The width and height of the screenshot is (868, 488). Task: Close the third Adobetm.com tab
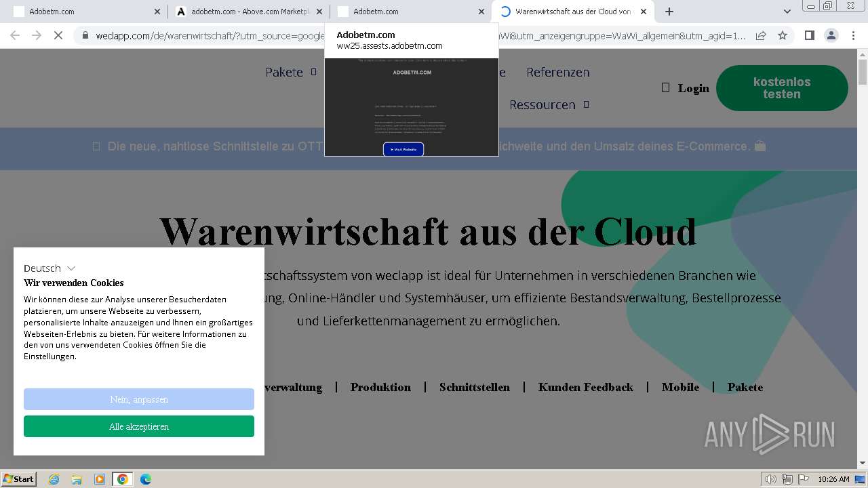(x=481, y=12)
